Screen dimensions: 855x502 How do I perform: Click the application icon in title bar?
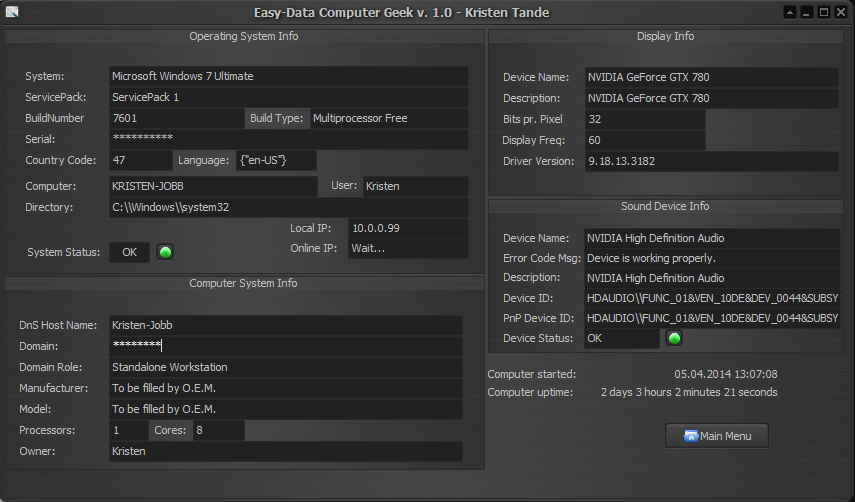pyautogui.click(x=12, y=12)
